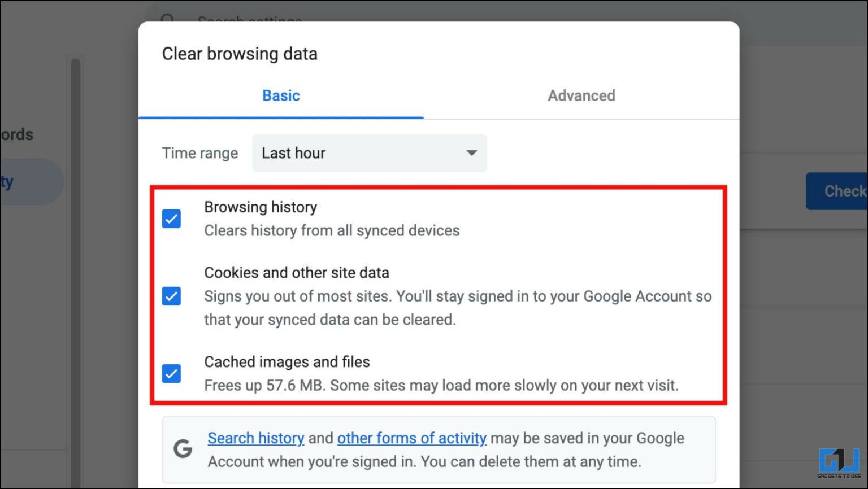Click the dropdown arrow beside Last hour
The width and height of the screenshot is (868, 489).
pos(471,153)
